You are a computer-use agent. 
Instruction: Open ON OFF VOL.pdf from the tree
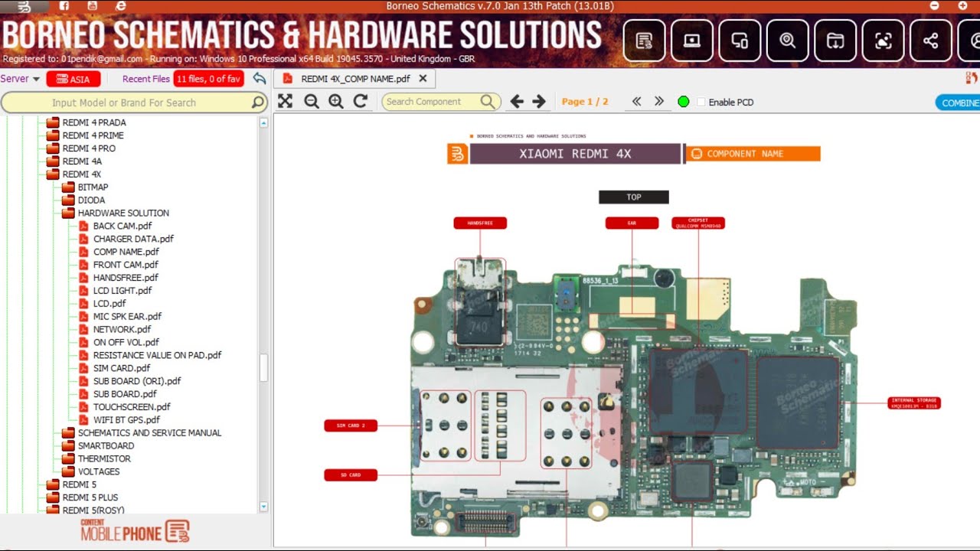126,343
